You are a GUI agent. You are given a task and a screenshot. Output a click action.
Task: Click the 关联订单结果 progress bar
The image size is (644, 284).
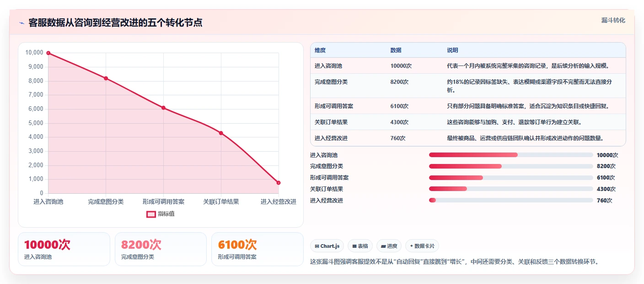(511, 189)
